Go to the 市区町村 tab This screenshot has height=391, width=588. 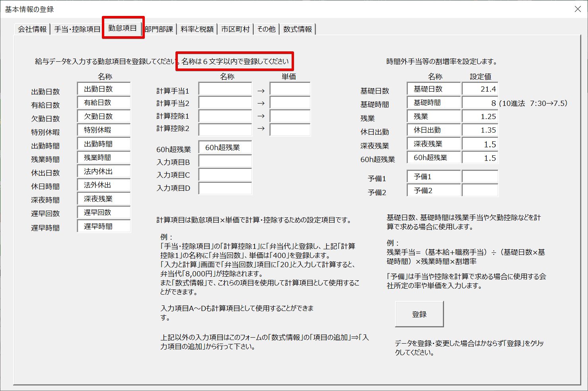[x=235, y=29]
